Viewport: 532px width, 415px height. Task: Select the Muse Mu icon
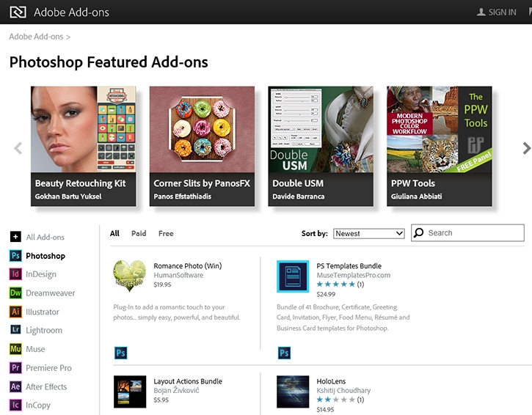click(15, 349)
